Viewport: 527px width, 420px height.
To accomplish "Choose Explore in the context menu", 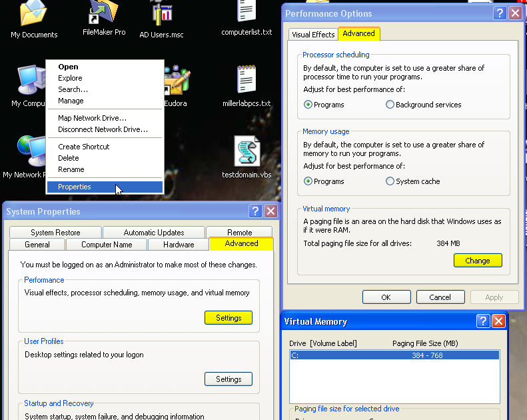I will pos(105,78).
